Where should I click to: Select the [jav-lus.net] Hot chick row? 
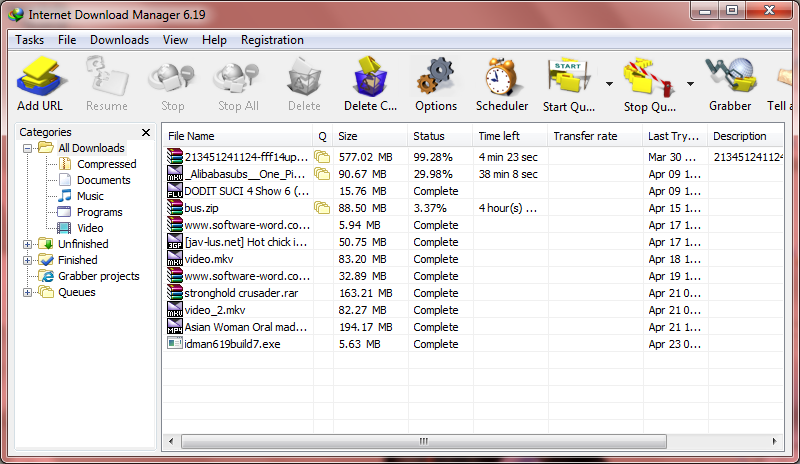[474, 242]
